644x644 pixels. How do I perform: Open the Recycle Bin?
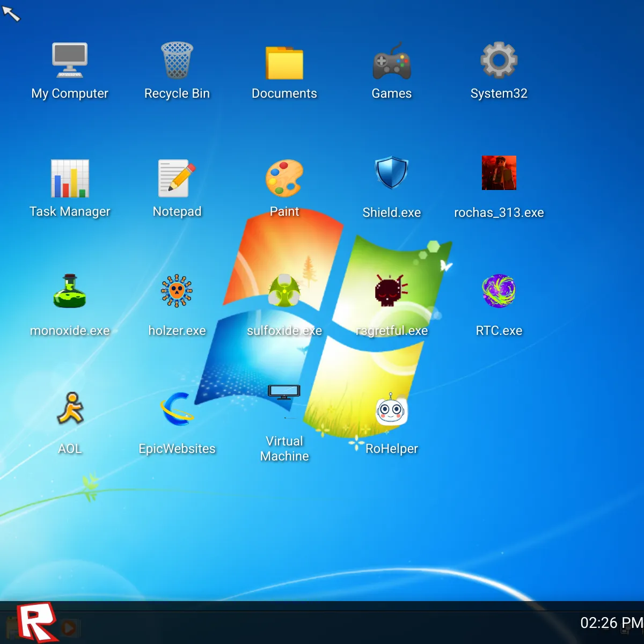[x=177, y=61]
